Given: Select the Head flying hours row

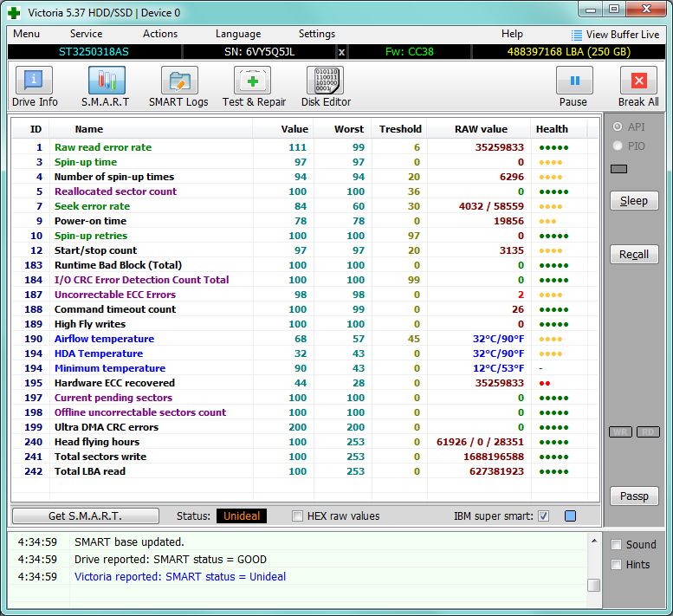Looking at the screenshot, I should pyautogui.click(x=305, y=442).
